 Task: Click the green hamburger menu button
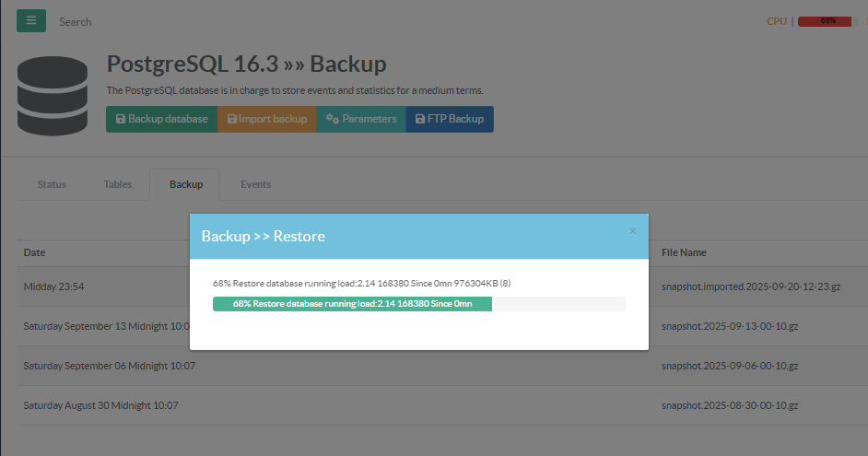31,20
